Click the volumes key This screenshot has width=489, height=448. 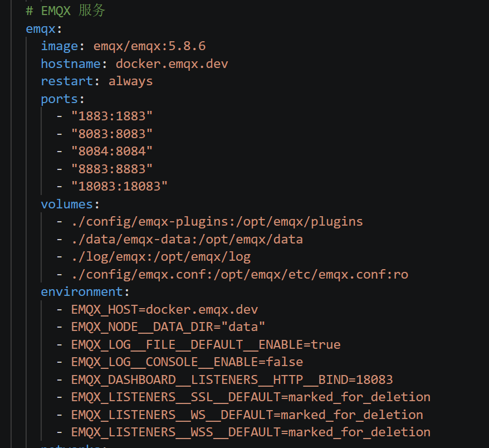pos(67,204)
